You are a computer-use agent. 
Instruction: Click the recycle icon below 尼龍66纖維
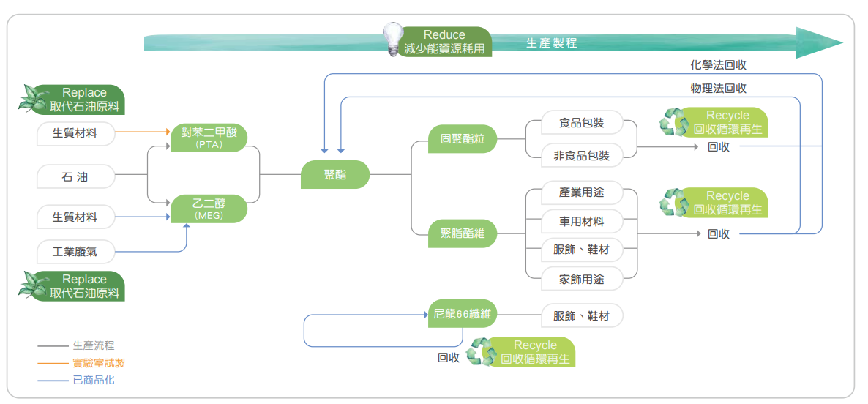click(482, 352)
